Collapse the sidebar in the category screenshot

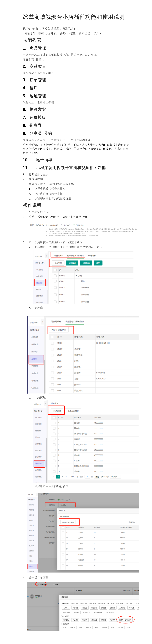click(47, 256)
